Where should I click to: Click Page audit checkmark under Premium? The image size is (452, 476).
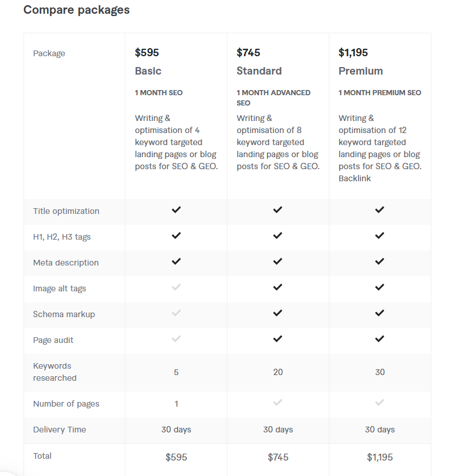click(x=380, y=339)
